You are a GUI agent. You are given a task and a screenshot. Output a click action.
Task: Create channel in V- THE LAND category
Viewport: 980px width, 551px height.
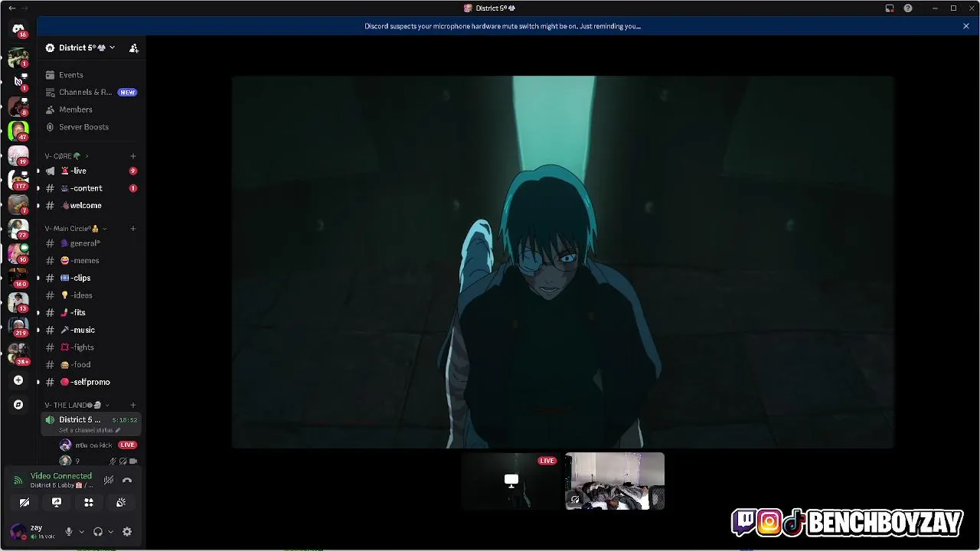click(x=133, y=405)
